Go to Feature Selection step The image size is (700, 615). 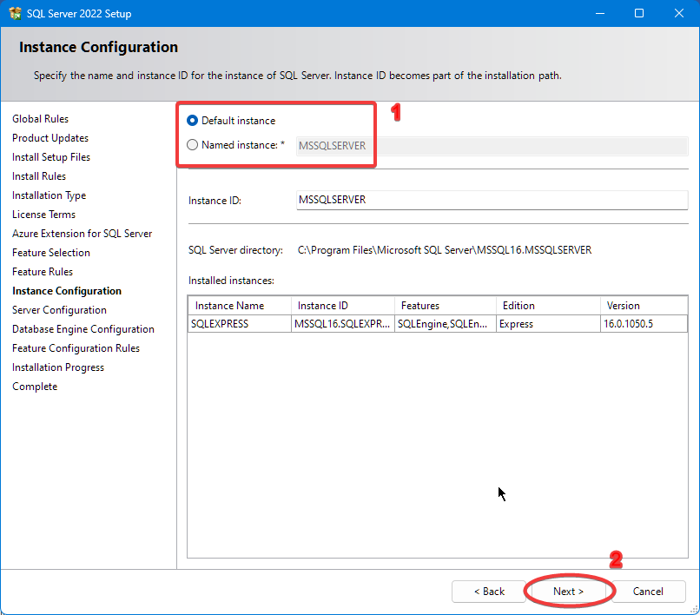(x=51, y=253)
